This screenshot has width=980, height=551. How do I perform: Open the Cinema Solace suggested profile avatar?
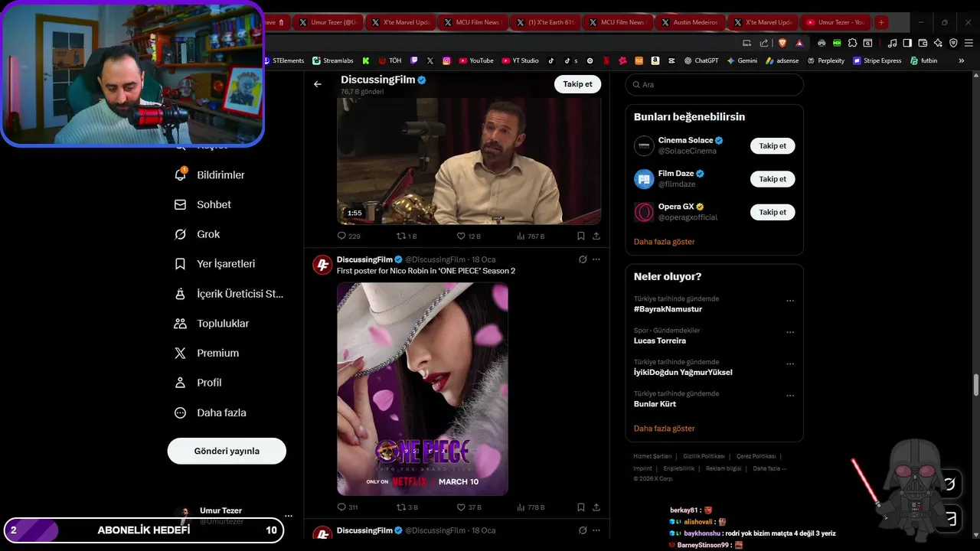coord(644,145)
